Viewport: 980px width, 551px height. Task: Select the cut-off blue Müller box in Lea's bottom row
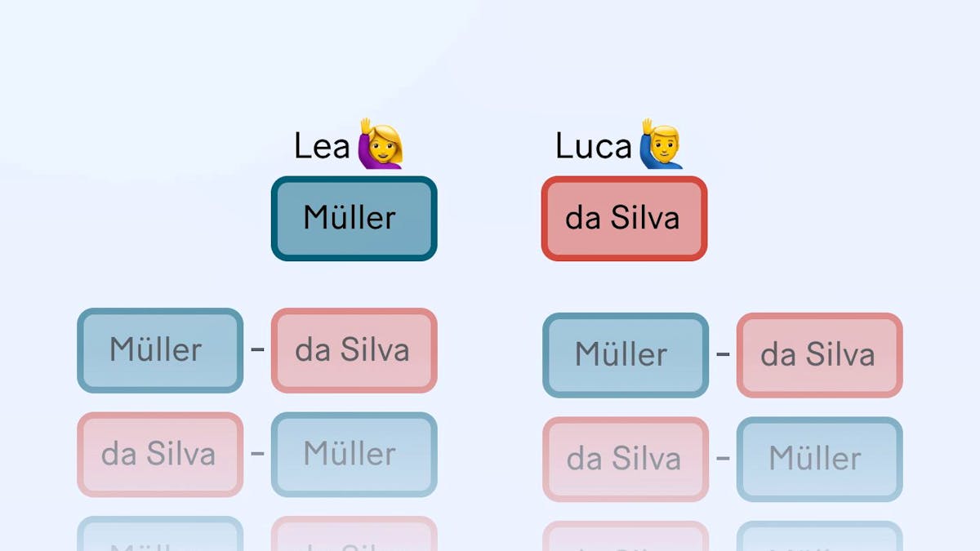160,534
